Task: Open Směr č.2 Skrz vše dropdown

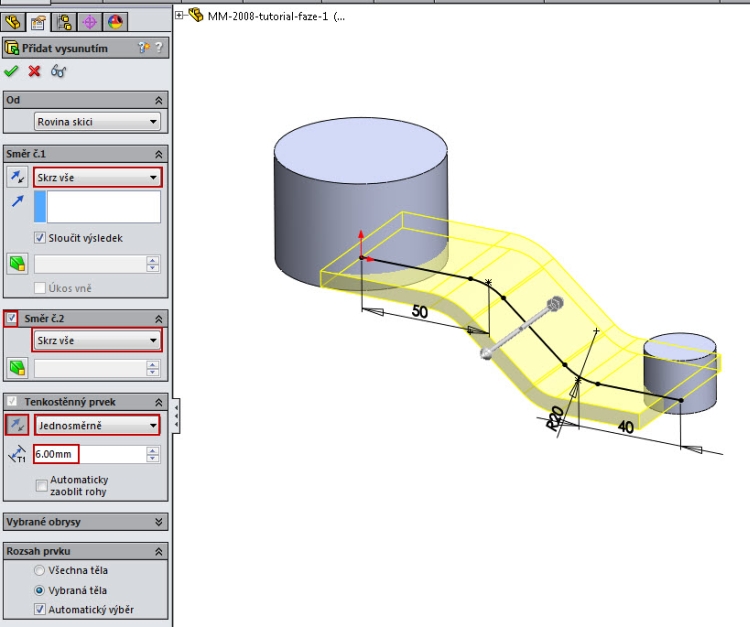Action: click(98, 341)
